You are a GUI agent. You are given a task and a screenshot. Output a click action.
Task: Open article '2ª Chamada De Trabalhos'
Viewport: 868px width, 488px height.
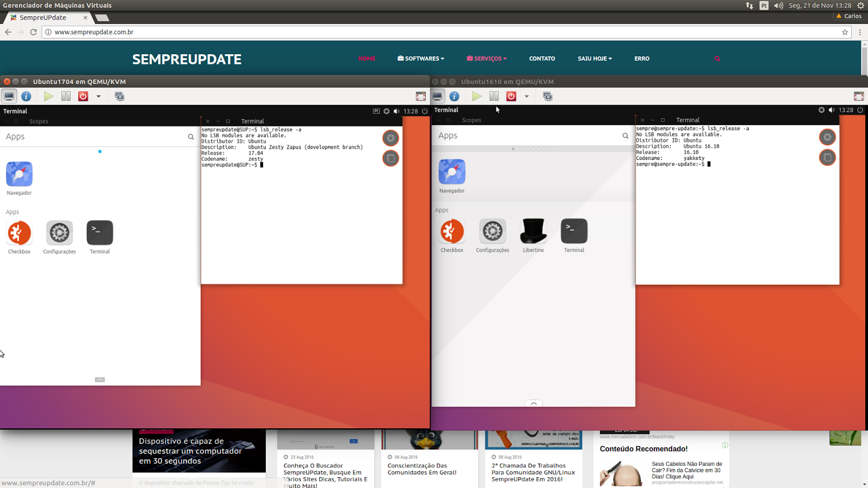click(x=533, y=472)
